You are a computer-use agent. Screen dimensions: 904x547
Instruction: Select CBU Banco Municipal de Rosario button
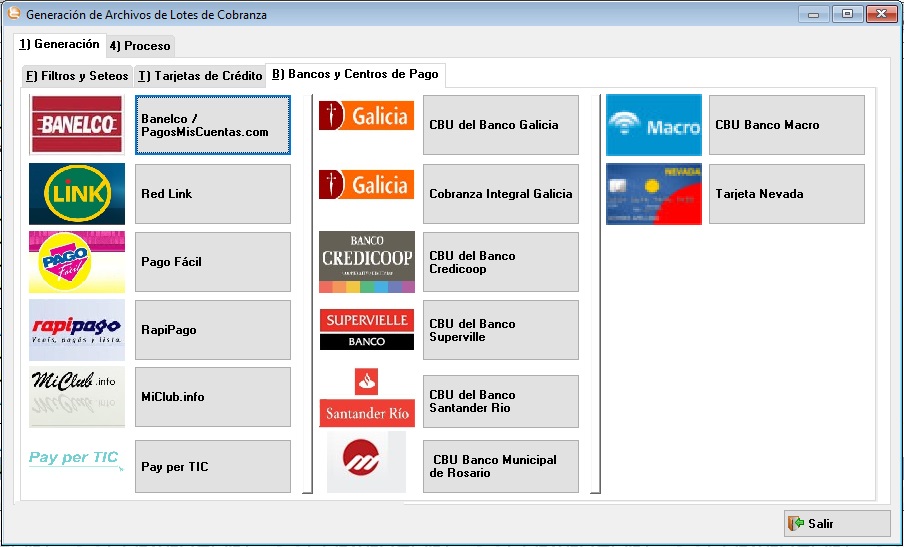point(500,467)
